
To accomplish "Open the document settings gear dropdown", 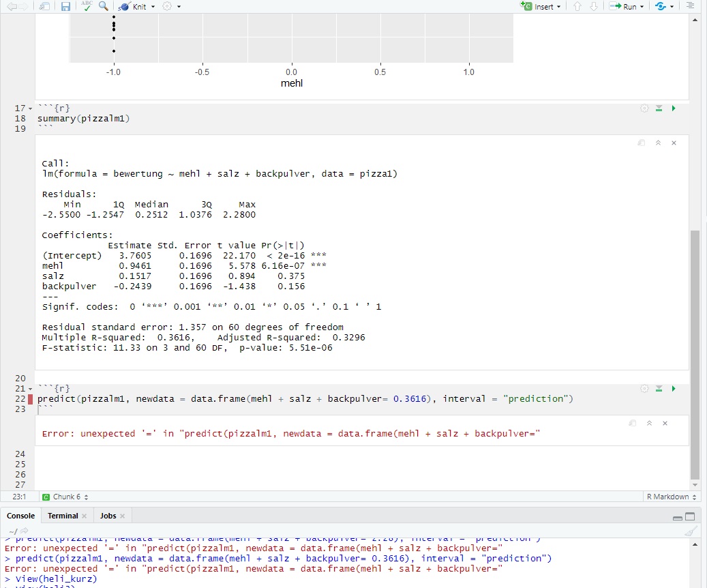I will 168,6.
